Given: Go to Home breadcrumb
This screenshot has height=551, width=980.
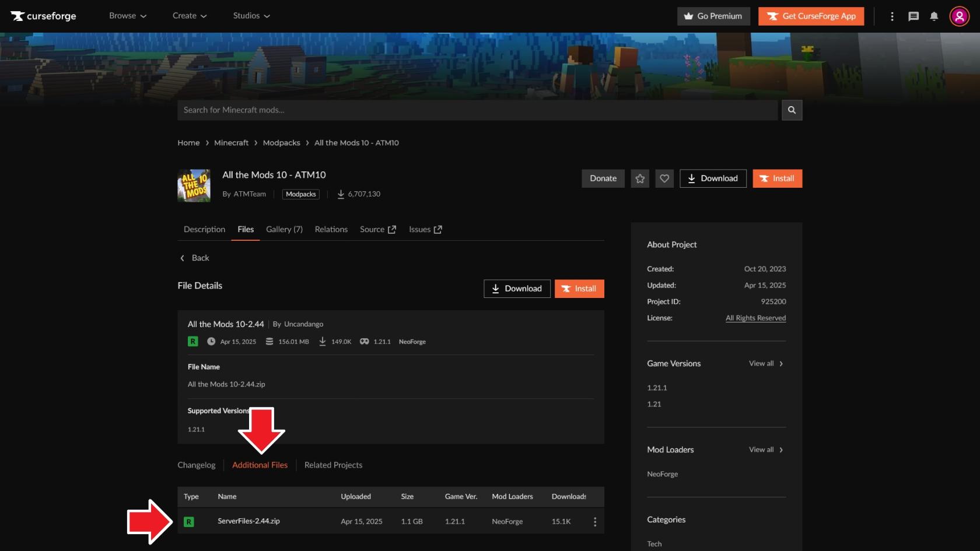Looking at the screenshot, I should tap(188, 143).
